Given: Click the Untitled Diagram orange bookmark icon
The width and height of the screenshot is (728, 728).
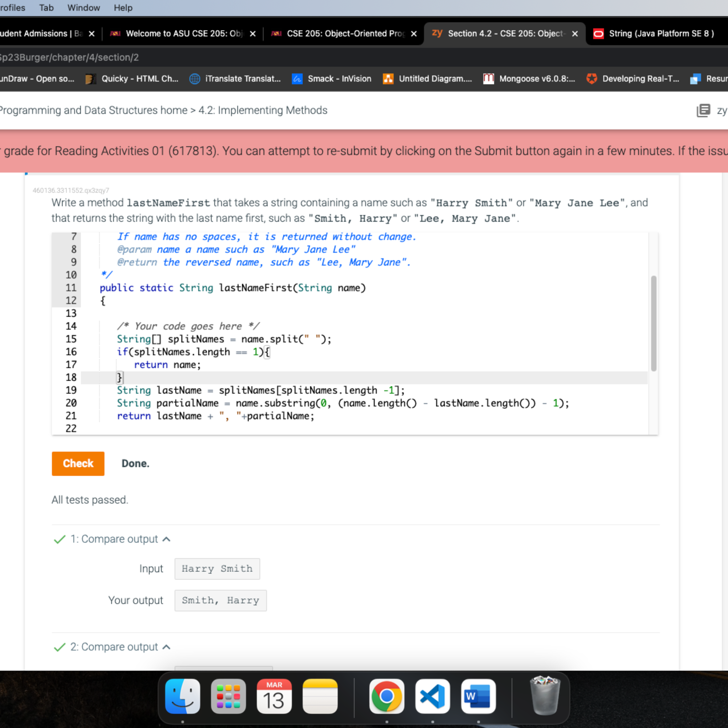Looking at the screenshot, I should [x=388, y=79].
